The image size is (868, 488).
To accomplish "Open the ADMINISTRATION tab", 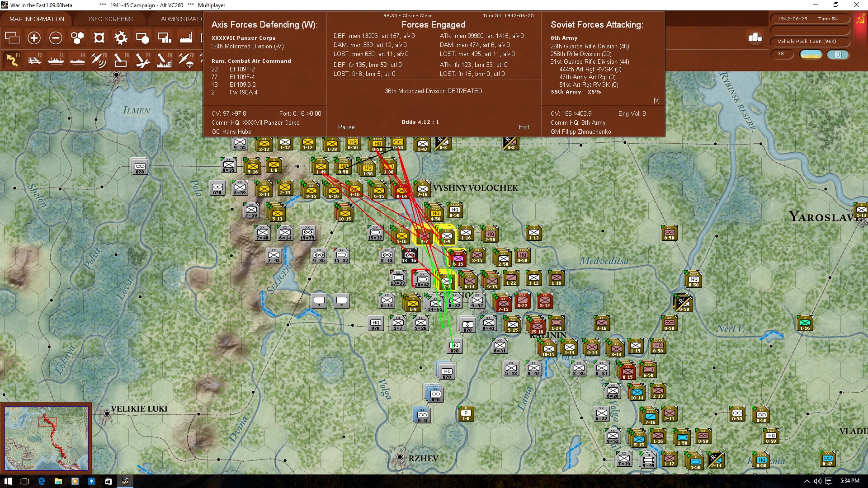I will [x=182, y=19].
